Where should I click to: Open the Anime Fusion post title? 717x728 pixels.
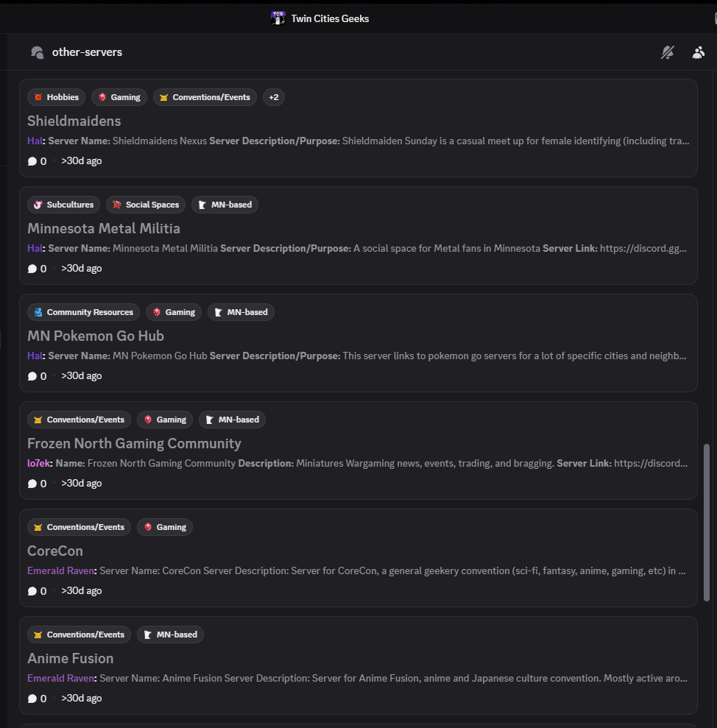click(71, 658)
